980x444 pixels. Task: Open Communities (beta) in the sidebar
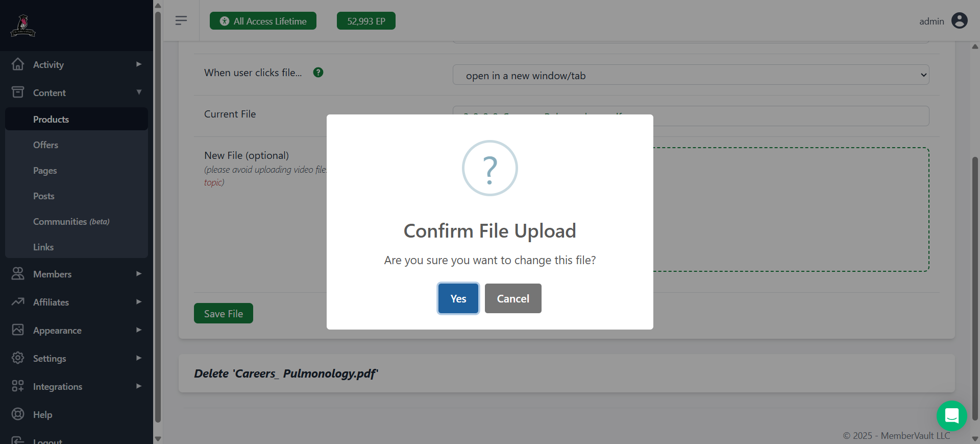pyautogui.click(x=77, y=221)
